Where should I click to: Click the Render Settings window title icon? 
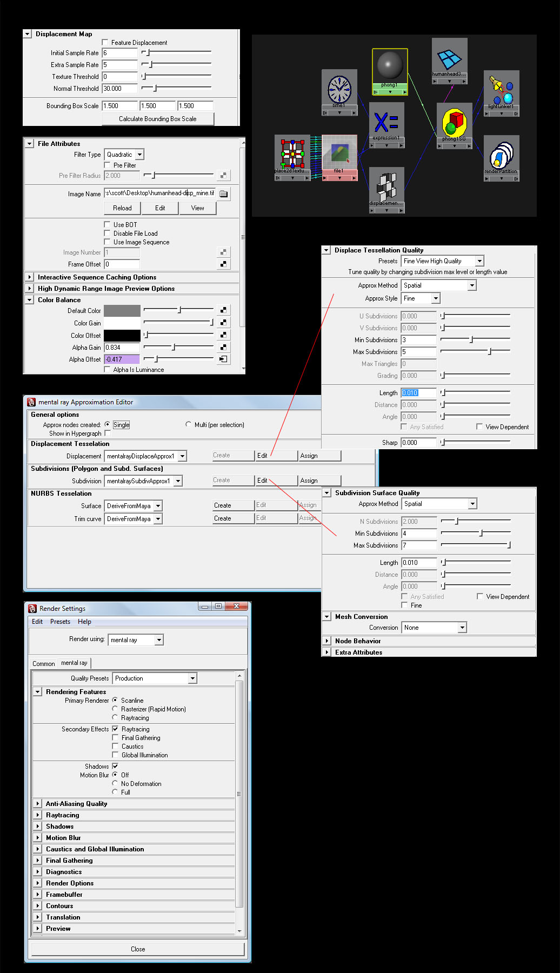(32, 609)
